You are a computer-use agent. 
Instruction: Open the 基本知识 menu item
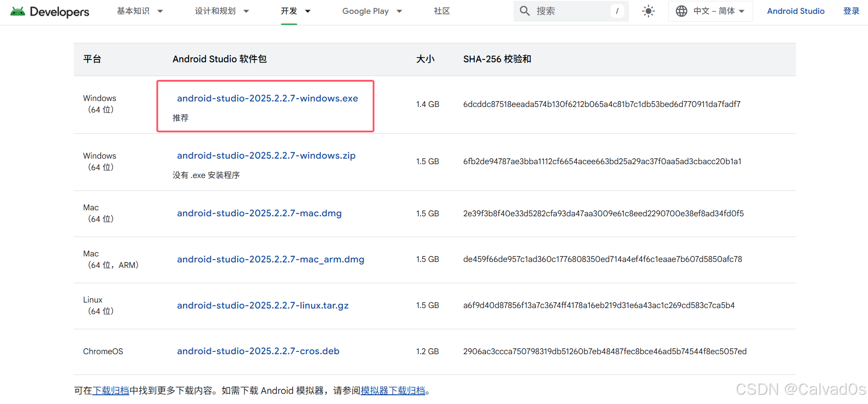133,11
